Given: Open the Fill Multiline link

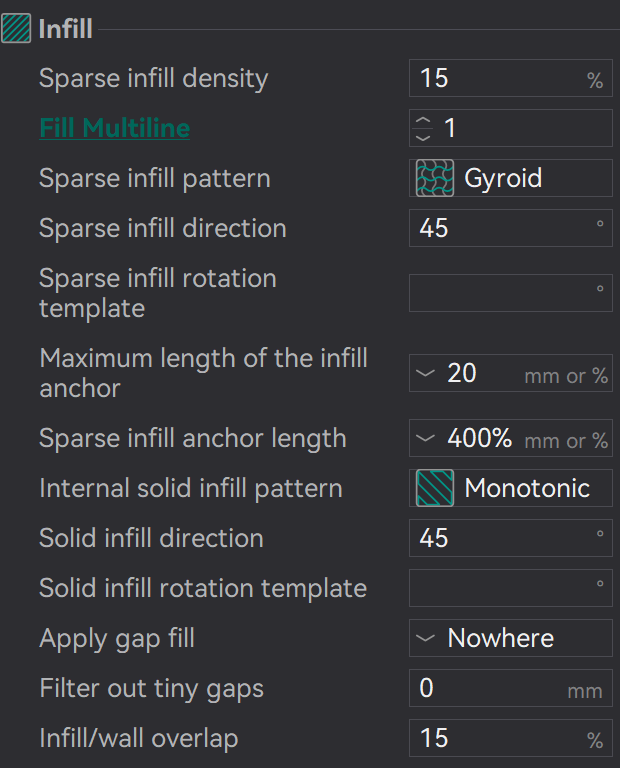Looking at the screenshot, I should click(x=114, y=128).
